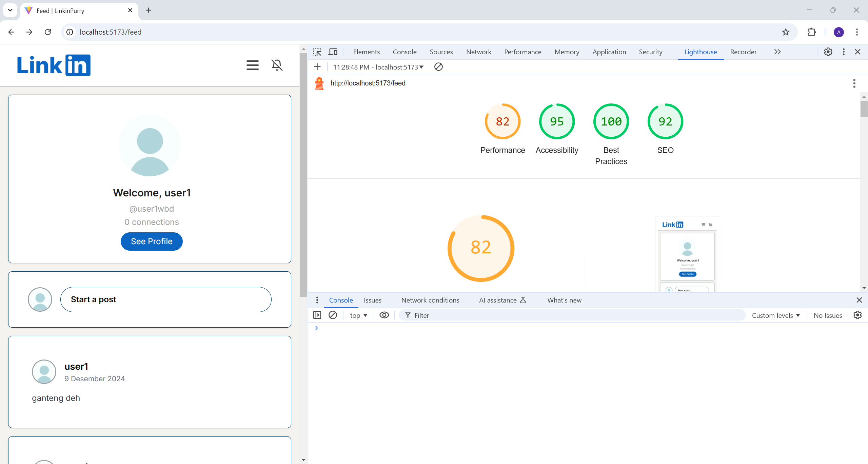Open DevTools settings gear
The height and width of the screenshot is (464, 868).
828,52
